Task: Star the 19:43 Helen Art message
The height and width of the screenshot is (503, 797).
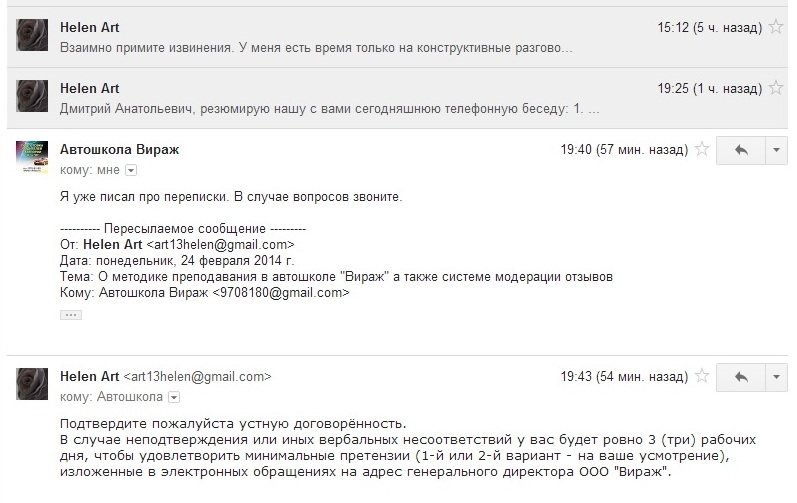Action: tap(702, 377)
